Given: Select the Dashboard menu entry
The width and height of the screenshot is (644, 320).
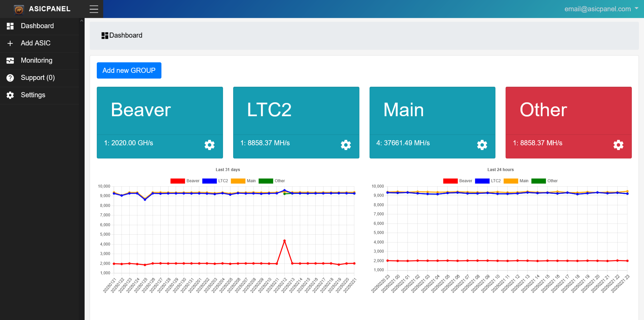Looking at the screenshot, I should click(37, 26).
